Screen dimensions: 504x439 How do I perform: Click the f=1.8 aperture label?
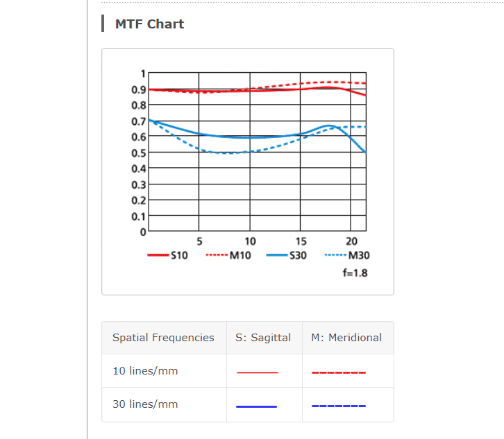click(x=355, y=273)
